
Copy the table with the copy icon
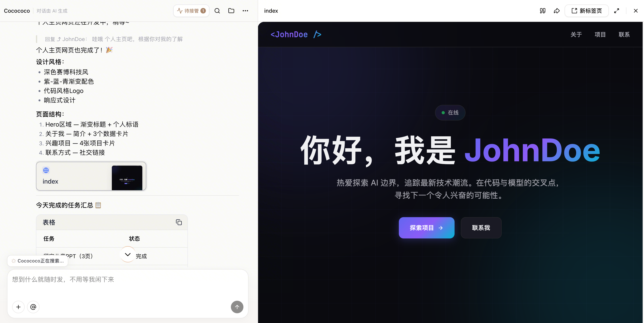pos(179,222)
